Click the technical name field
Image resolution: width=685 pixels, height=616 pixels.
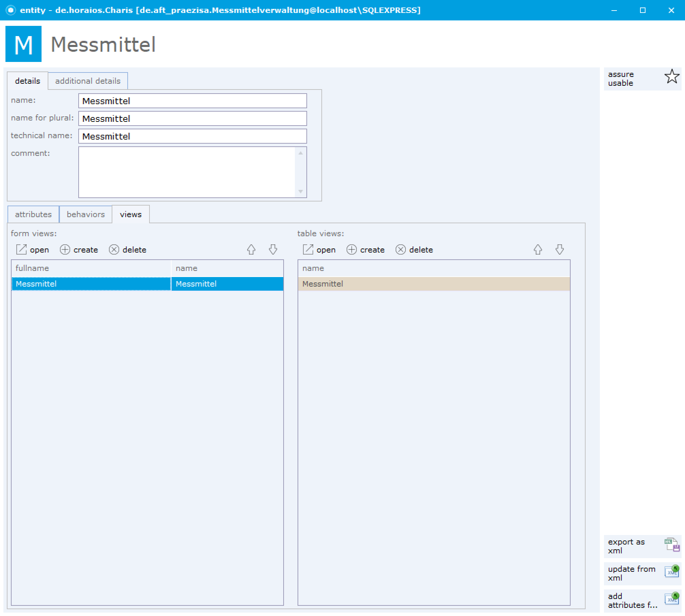[193, 136]
